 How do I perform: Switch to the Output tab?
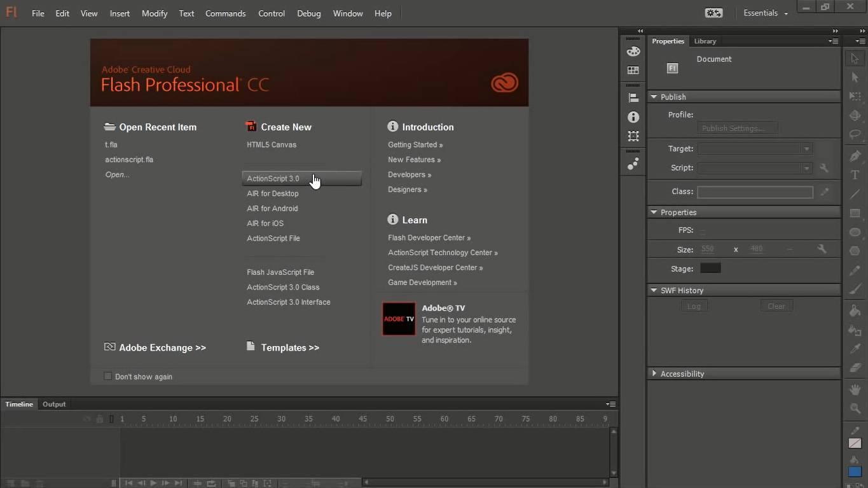point(54,404)
